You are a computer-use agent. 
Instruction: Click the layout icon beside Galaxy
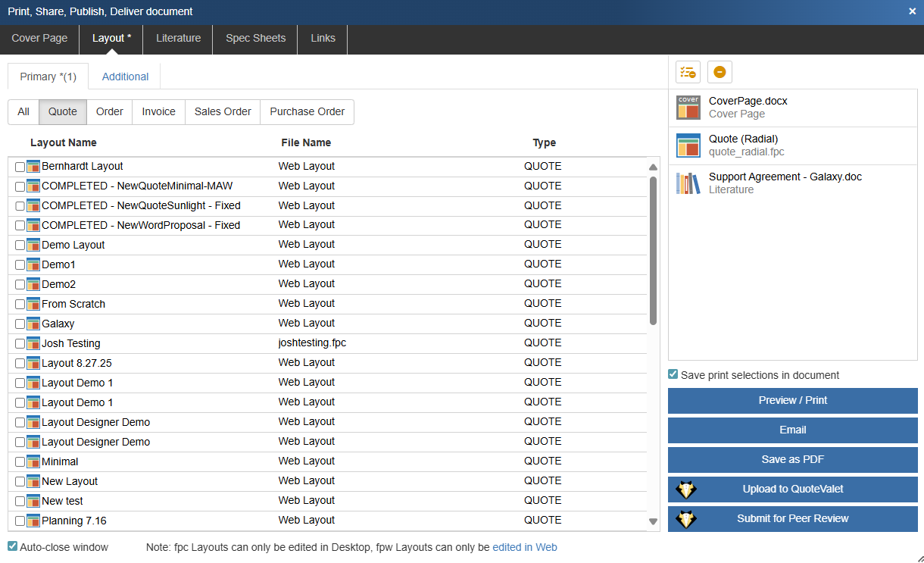(x=33, y=324)
